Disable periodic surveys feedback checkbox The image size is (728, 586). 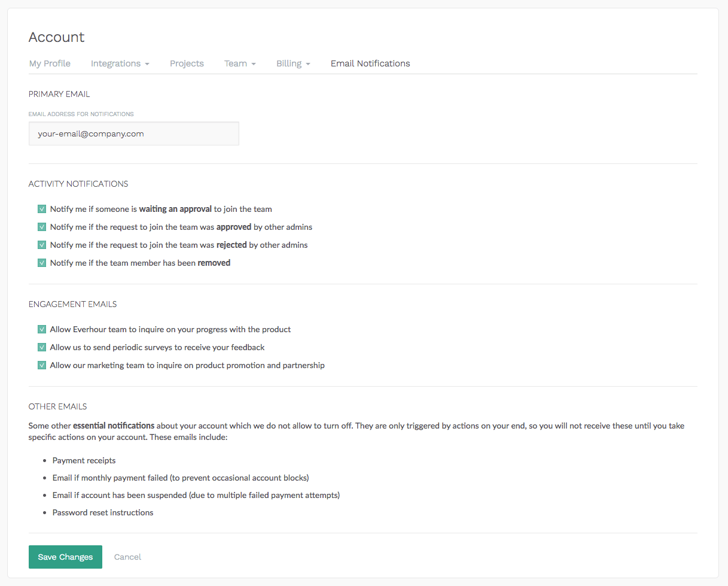pos(42,347)
